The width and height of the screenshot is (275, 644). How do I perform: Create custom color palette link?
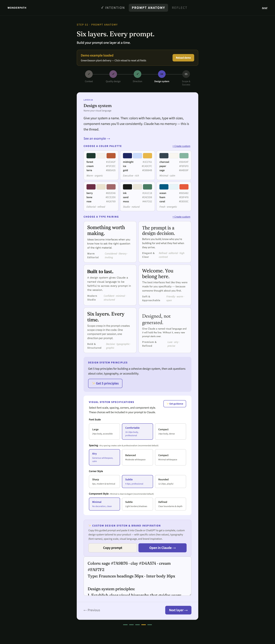(x=181, y=146)
